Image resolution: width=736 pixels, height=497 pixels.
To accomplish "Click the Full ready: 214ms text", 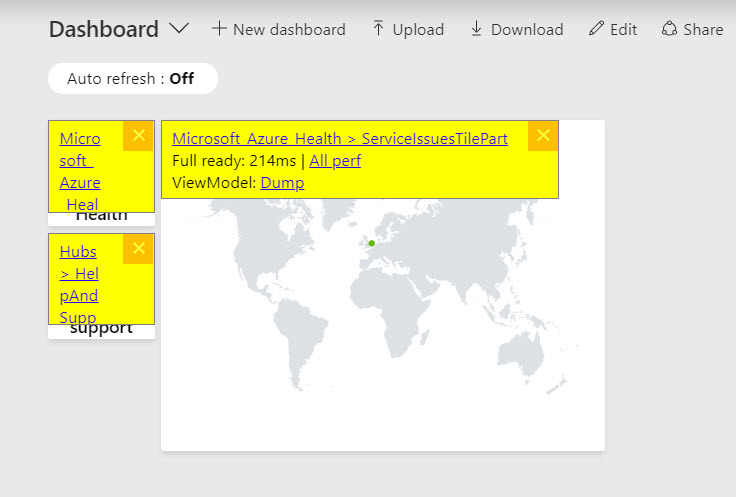I will (234, 161).
